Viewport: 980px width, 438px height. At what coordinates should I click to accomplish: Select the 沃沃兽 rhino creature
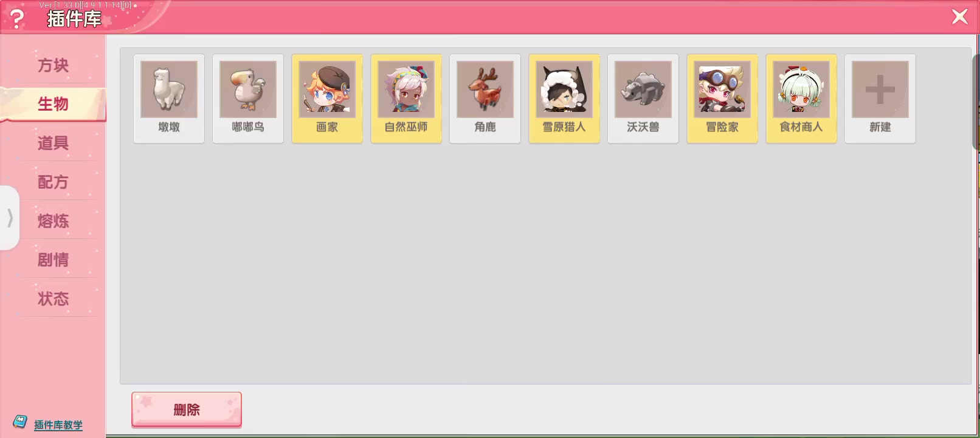click(x=643, y=99)
